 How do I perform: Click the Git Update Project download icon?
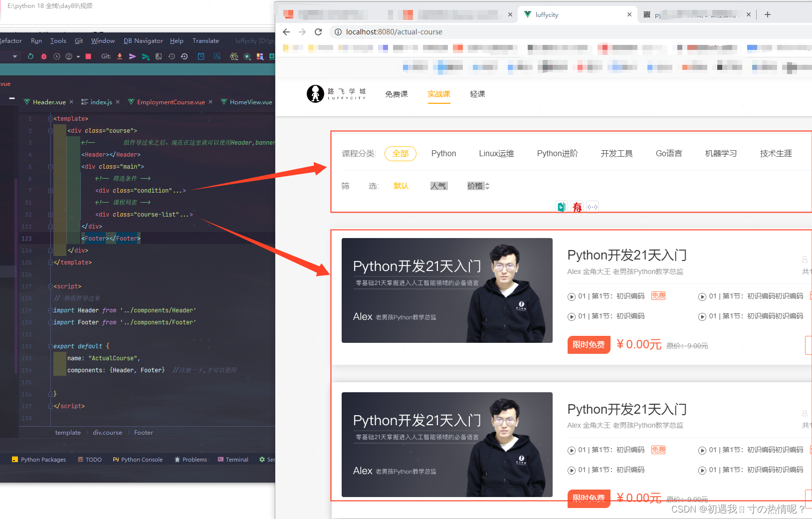tap(120, 56)
